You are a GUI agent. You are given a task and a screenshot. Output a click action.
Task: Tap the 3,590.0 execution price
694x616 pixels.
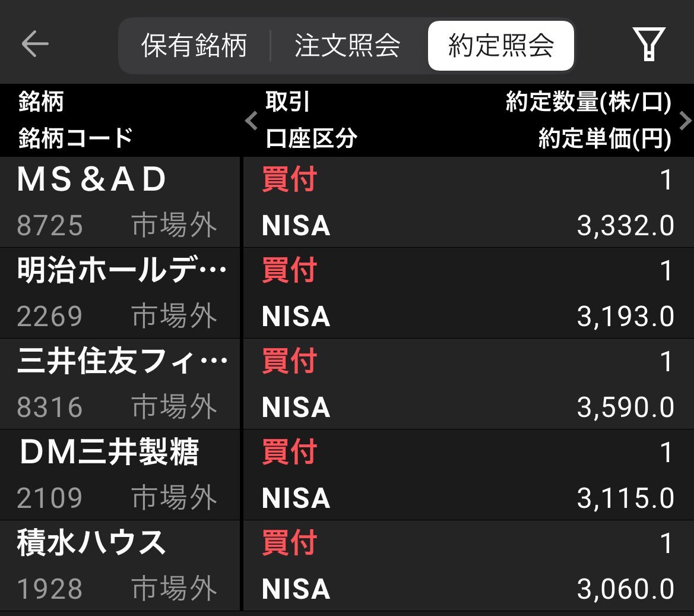click(x=625, y=407)
